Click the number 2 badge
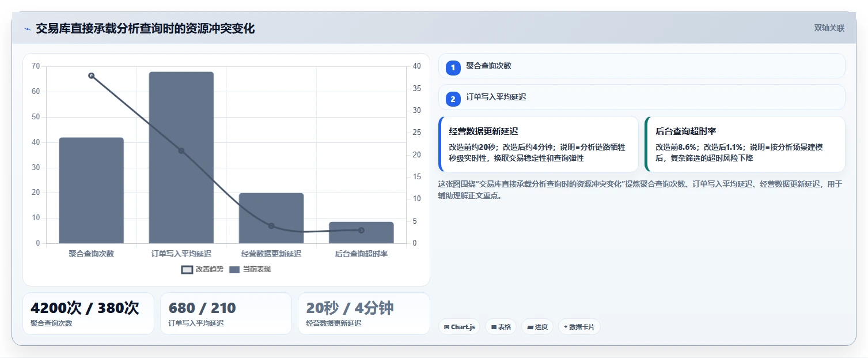Screen dimensions: 868x358 click(x=453, y=99)
